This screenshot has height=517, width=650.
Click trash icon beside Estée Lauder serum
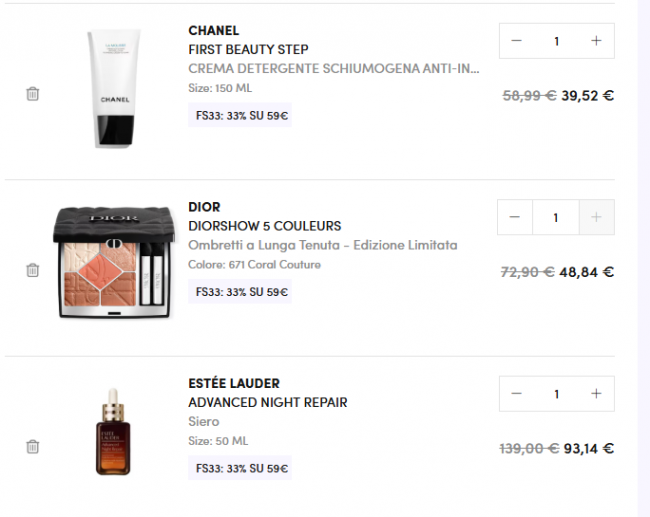[x=33, y=447]
